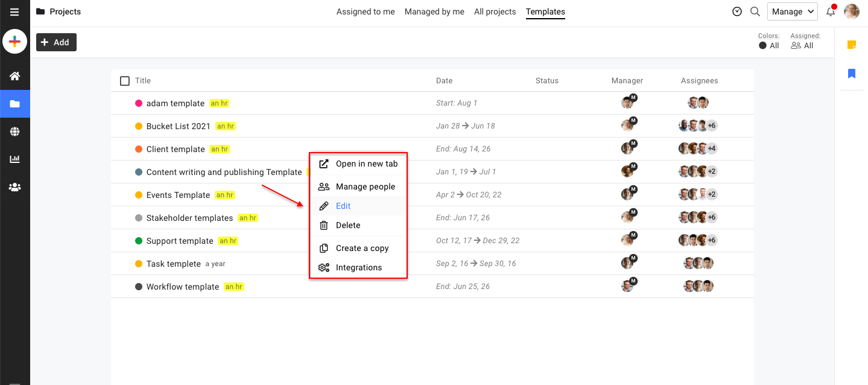The width and height of the screenshot is (868, 385).
Task: Open Projects folder icon in sidebar
Action: pyautogui.click(x=15, y=104)
